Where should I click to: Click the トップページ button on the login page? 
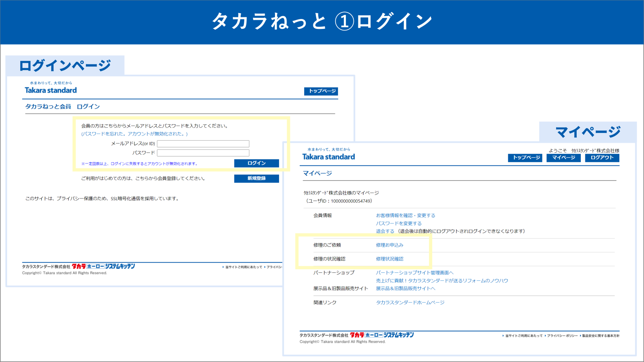pyautogui.click(x=321, y=91)
